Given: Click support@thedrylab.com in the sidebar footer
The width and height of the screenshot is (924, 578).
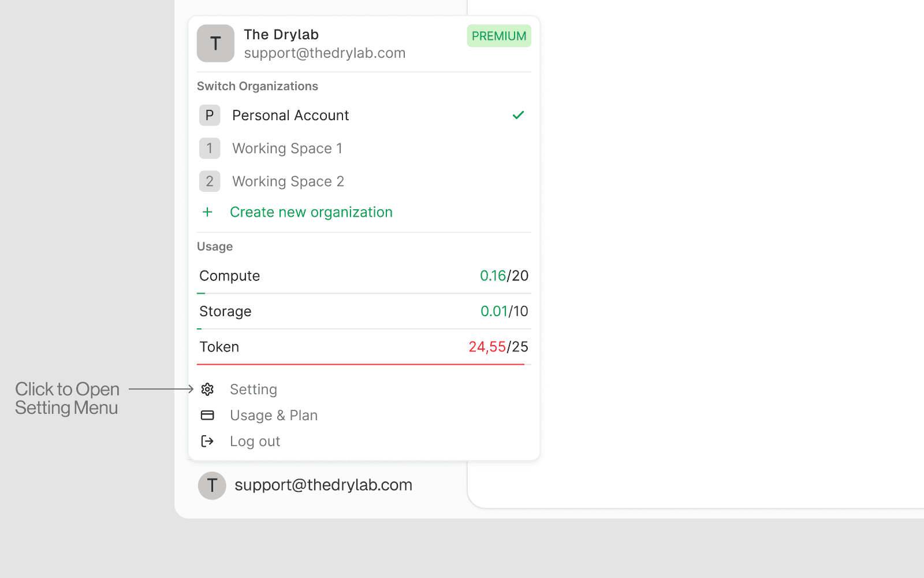Looking at the screenshot, I should tap(323, 485).
